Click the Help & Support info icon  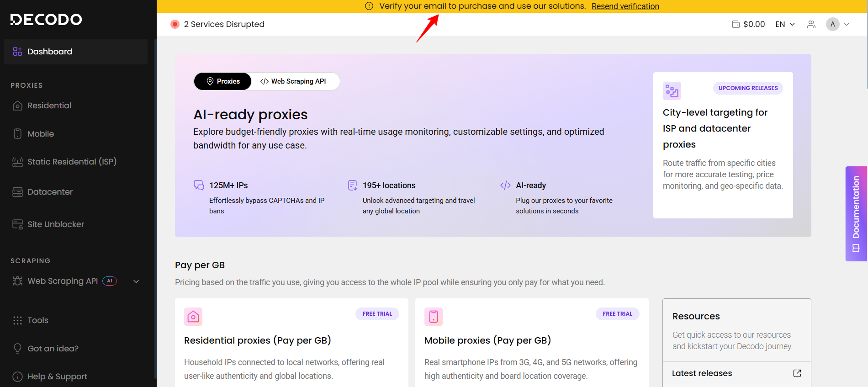click(17, 376)
